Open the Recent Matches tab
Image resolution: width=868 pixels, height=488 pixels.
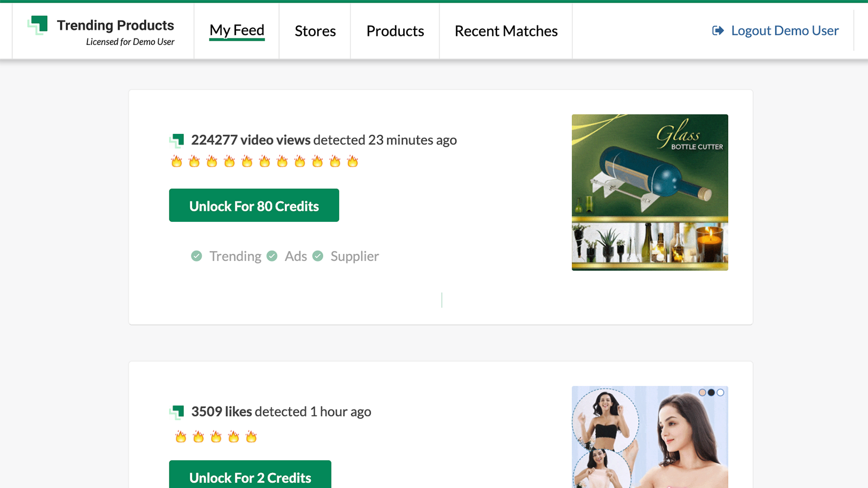point(506,31)
